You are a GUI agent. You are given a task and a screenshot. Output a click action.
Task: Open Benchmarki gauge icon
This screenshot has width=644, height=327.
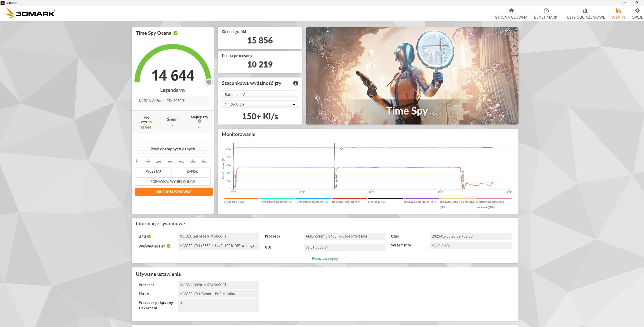tap(546, 11)
